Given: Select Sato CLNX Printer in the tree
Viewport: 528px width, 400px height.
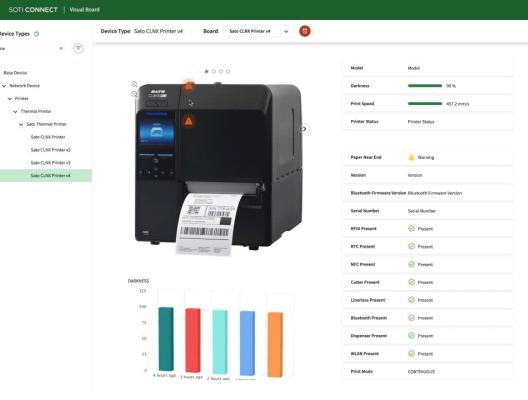Looking at the screenshot, I should pos(48,137).
